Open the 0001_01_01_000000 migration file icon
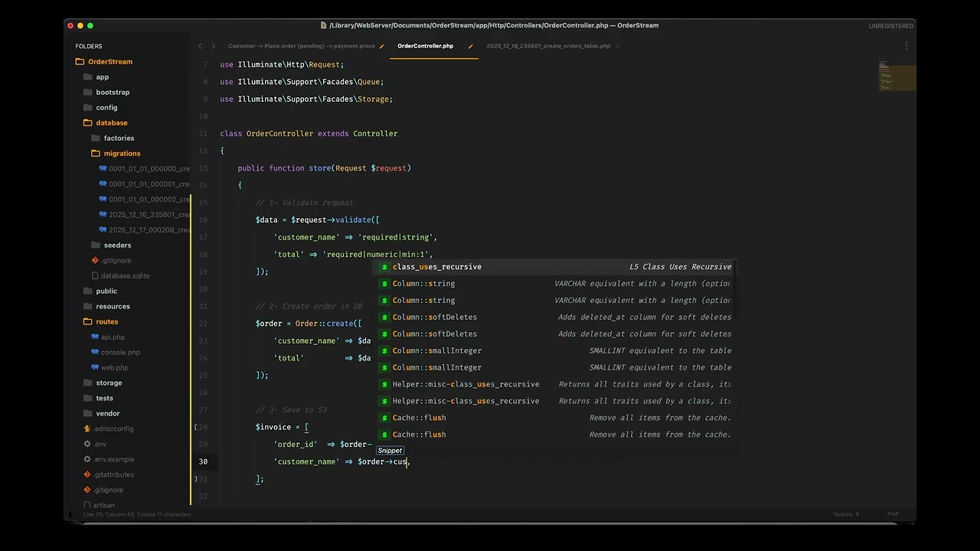Screen dimensions: 980x551 click(x=103, y=168)
